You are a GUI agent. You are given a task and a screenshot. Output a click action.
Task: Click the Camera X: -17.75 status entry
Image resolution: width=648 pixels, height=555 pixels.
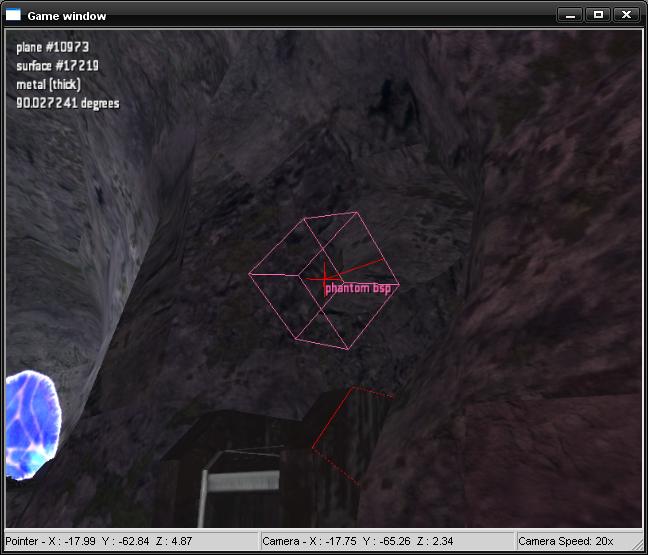[x=357, y=541]
